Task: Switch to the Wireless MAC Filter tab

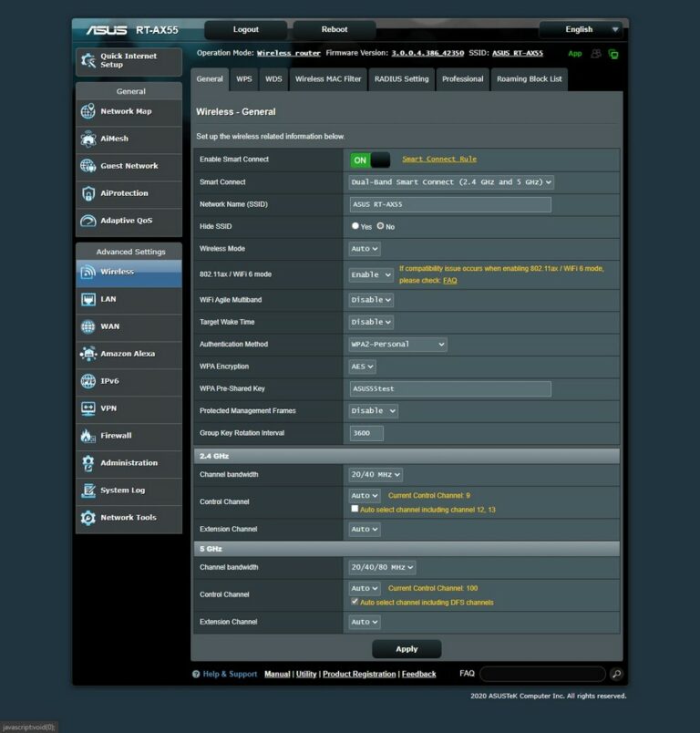Action: pyautogui.click(x=328, y=79)
